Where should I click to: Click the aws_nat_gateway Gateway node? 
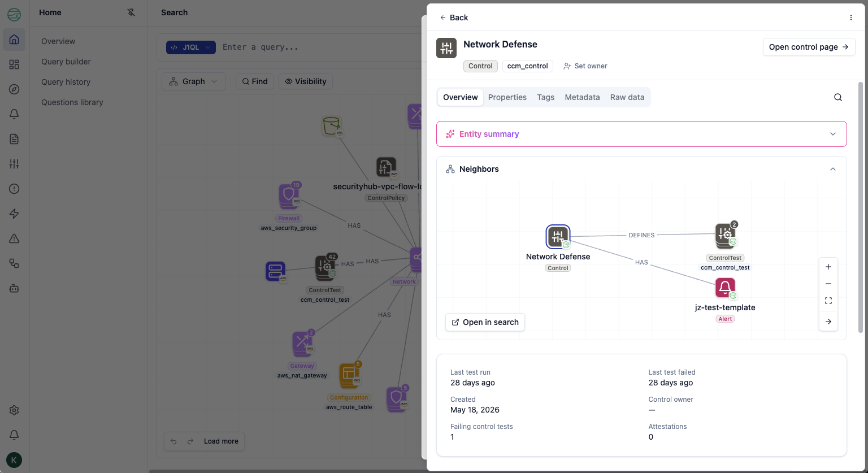pyautogui.click(x=302, y=344)
